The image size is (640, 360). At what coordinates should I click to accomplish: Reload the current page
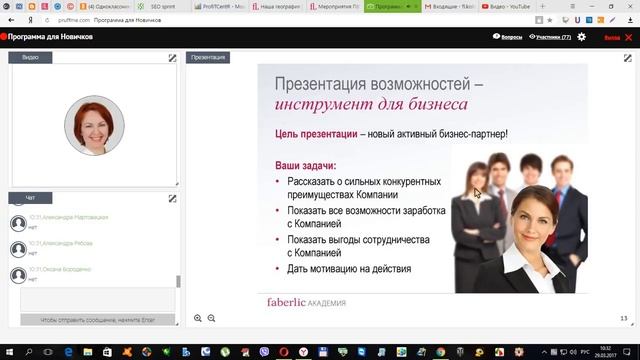click(47, 20)
